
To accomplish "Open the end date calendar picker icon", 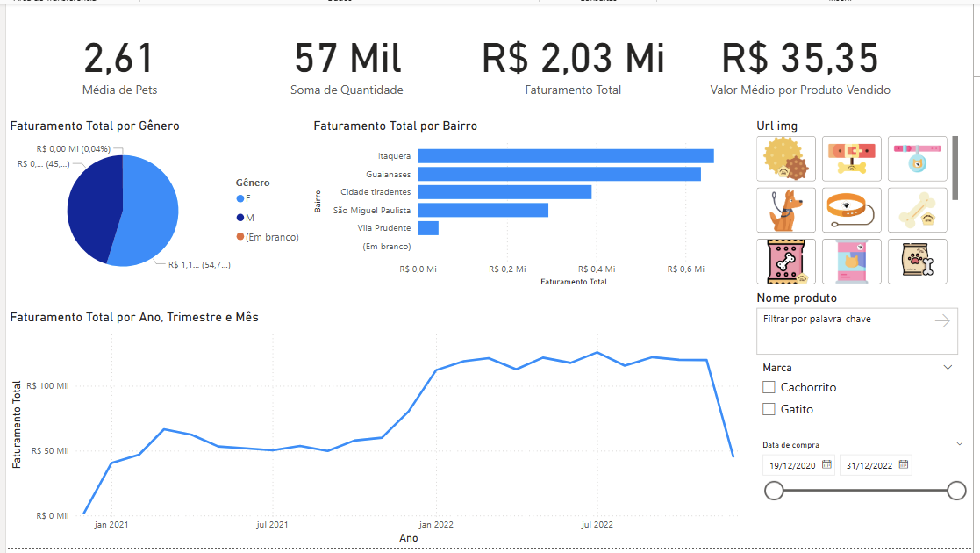I will 903,464.
